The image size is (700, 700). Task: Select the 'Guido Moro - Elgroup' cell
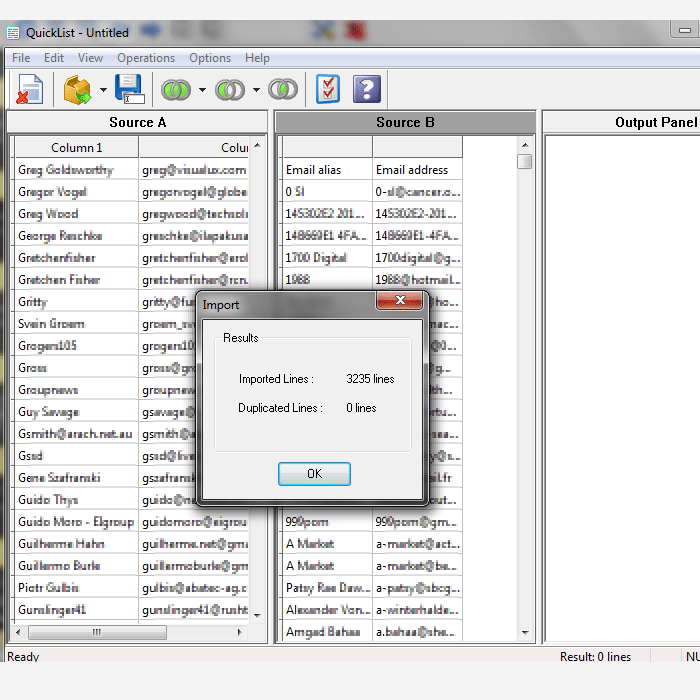click(76, 521)
